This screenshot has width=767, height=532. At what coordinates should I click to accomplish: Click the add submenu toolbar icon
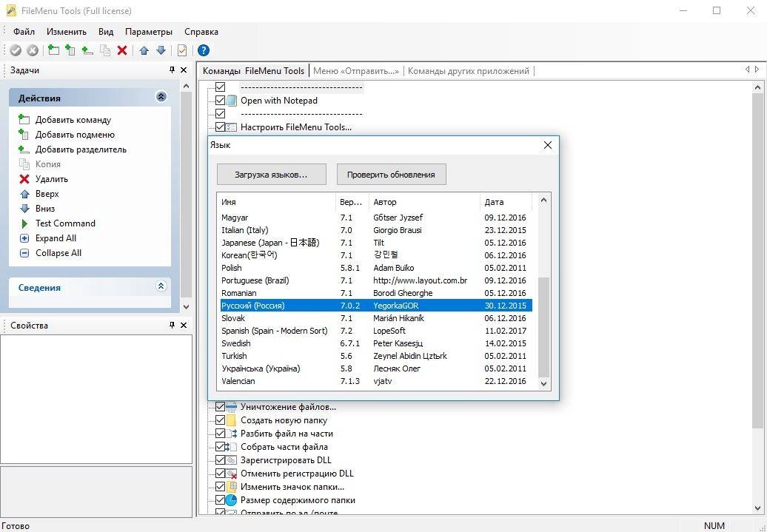coord(70,50)
